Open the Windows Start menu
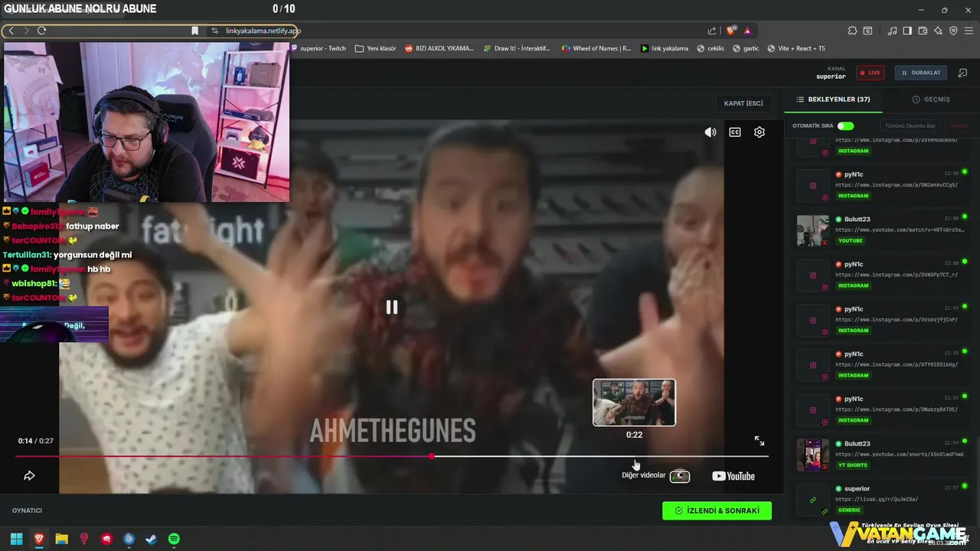Image resolution: width=980 pixels, height=551 pixels. coord(16,539)
